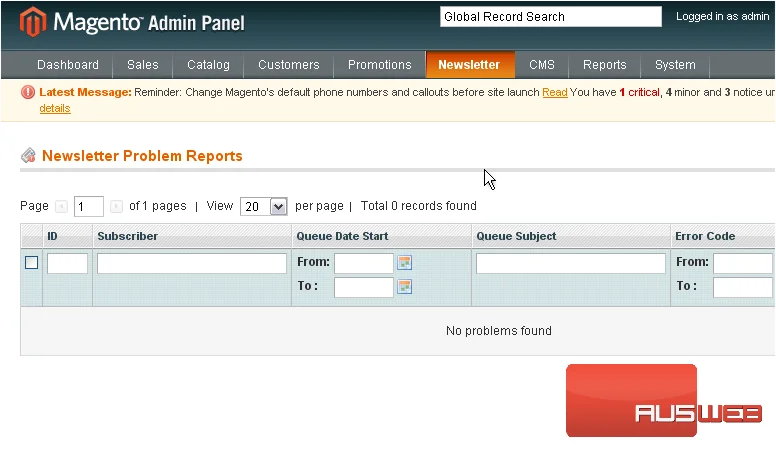Viewport: 776px width, 450px height.
Task: Tick the select-all checkbox in the filter row
Action: point(32,262)
